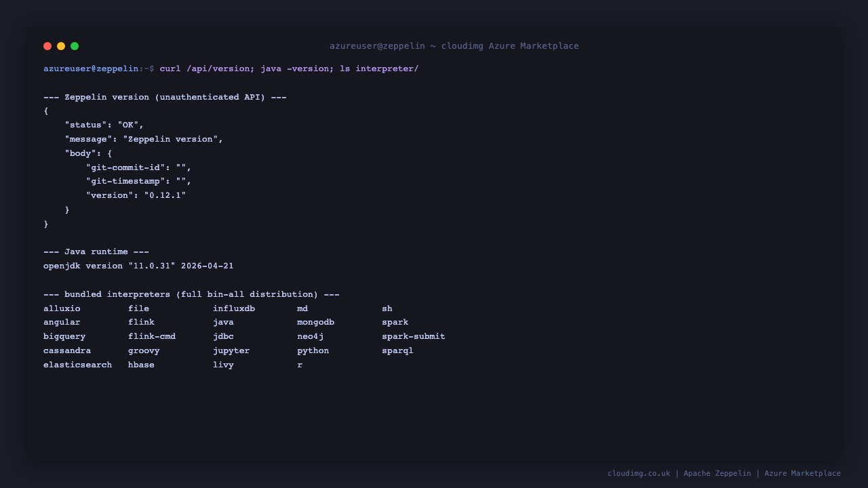Image resolution: width=868 pixels, height=488 pixels.
Task: Click the 'neo4j' interpreter entry
Action: 311,336
